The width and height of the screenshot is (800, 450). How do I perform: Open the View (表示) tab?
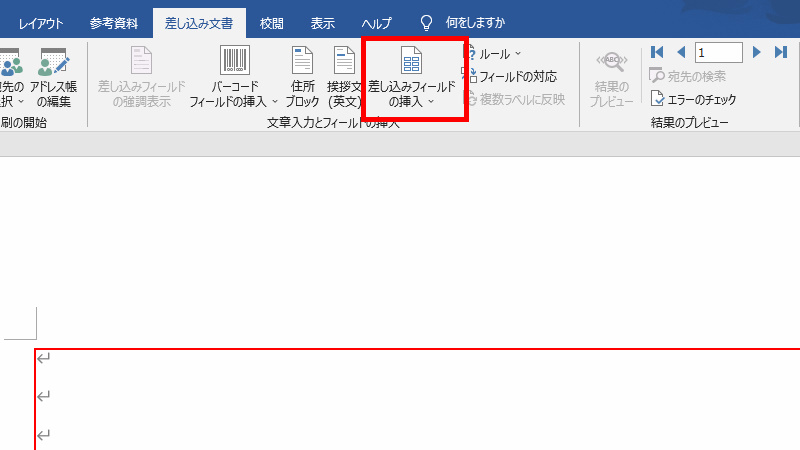[322, 22]
